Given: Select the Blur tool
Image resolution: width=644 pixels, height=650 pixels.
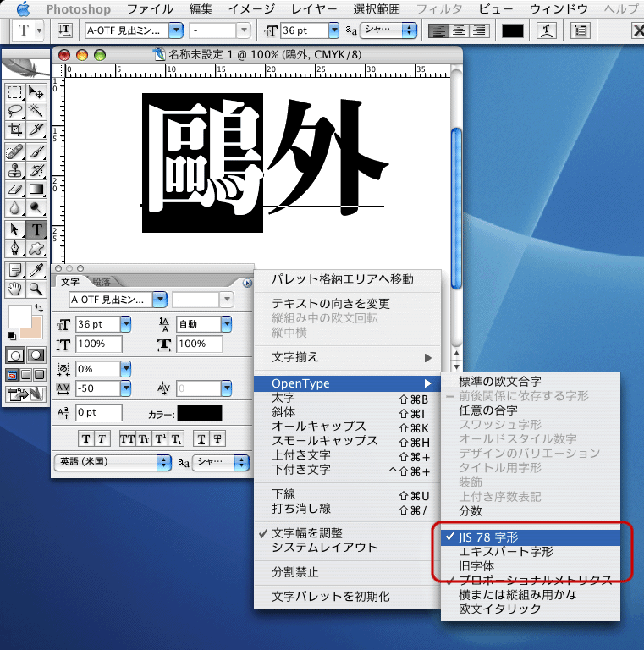Looking at the screenshot, I should [15, 207].
